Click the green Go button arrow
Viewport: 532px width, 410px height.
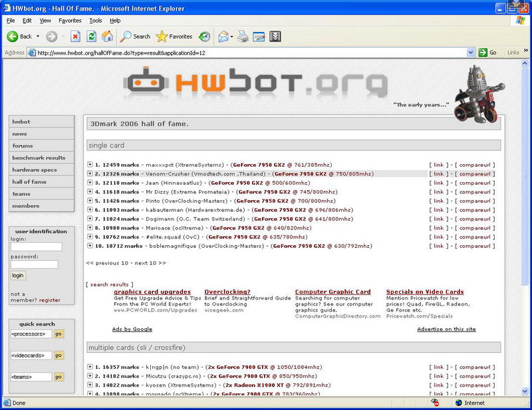[x=483, y=52]
